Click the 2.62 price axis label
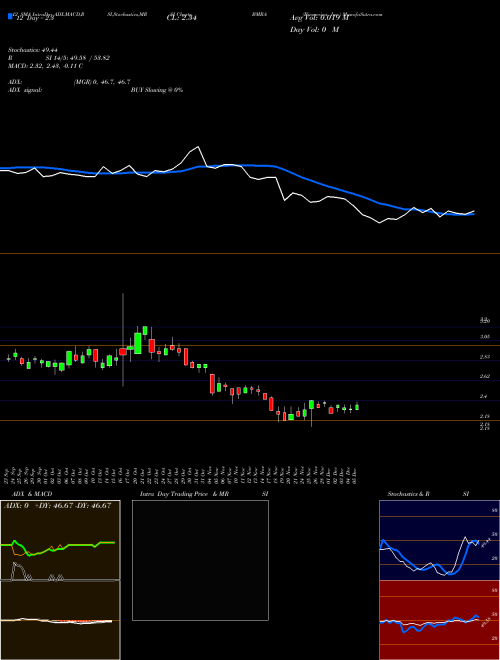The image size is (500, 660). pos(485,376)
